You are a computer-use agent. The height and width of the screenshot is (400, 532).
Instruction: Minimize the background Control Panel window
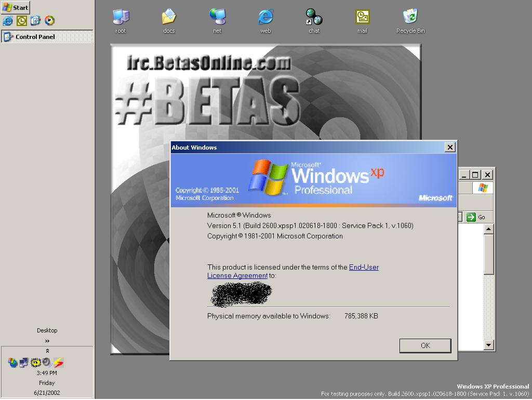point(464,175)
